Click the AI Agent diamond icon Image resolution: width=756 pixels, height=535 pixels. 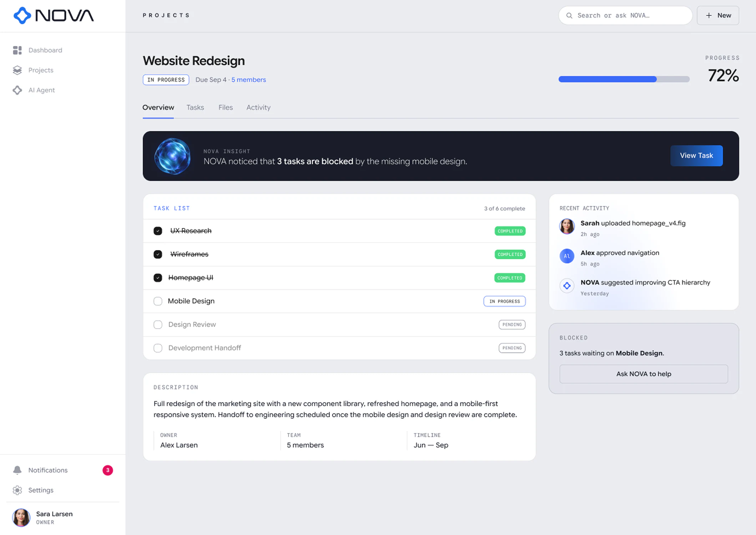pos(17,90)
